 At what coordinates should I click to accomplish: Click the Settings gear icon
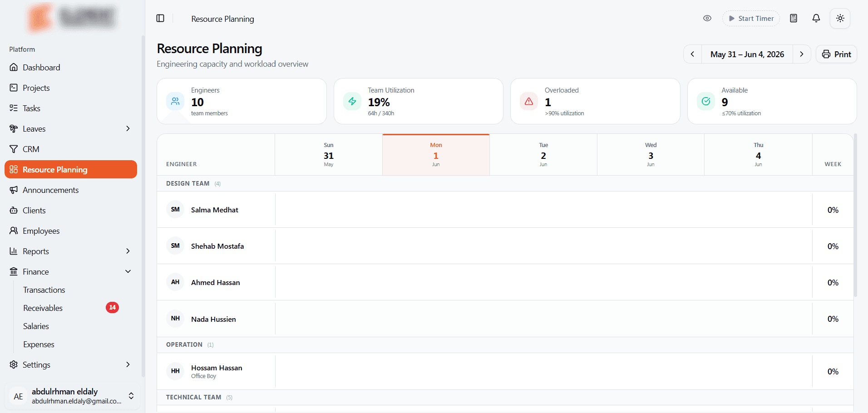click(14, 364)
